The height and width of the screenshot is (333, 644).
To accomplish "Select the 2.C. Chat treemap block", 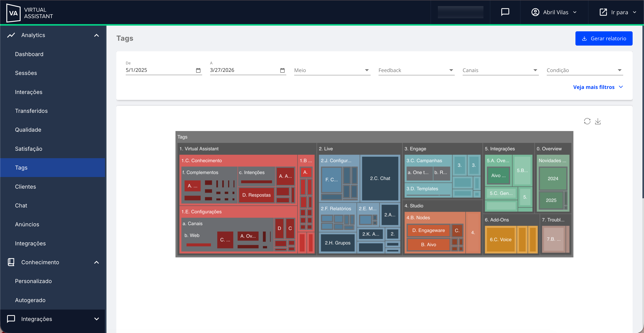I will [x=380, y=178].
